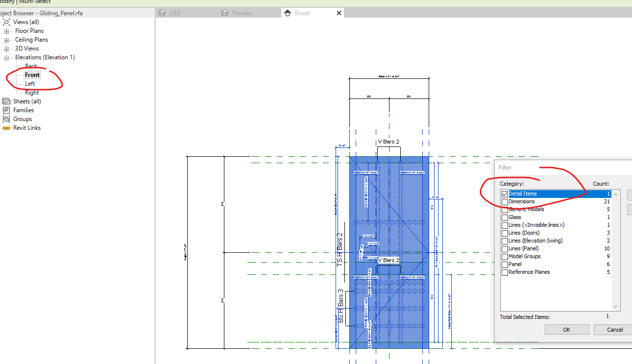Uncheck the Detail Items category
Viewport: 632px width, 364px height.
[505, 194]
